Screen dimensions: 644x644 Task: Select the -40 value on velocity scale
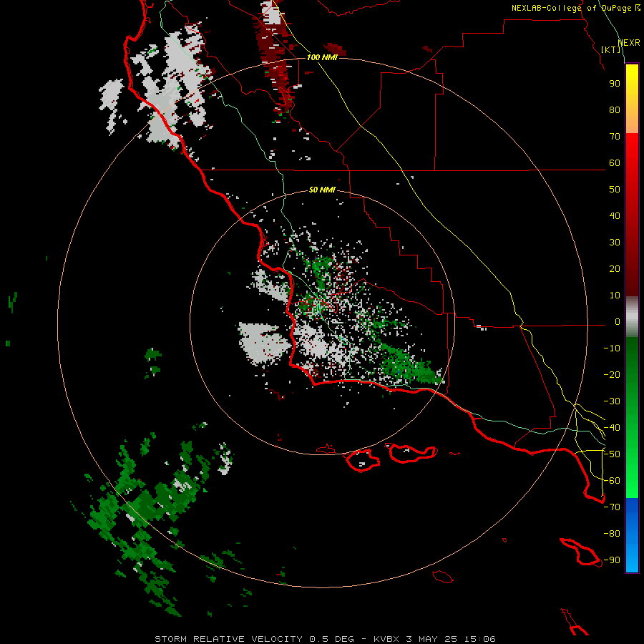(612, 428)
